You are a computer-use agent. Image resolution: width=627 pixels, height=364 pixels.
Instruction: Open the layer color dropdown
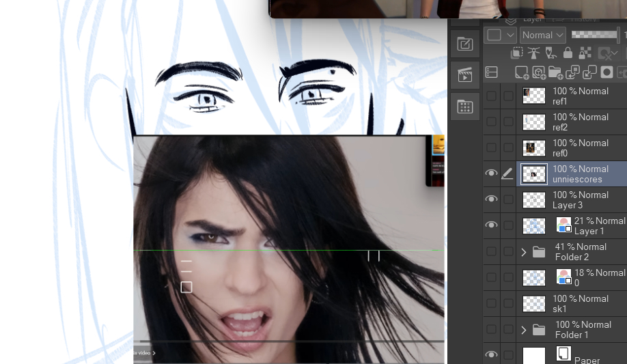point(499,35)
